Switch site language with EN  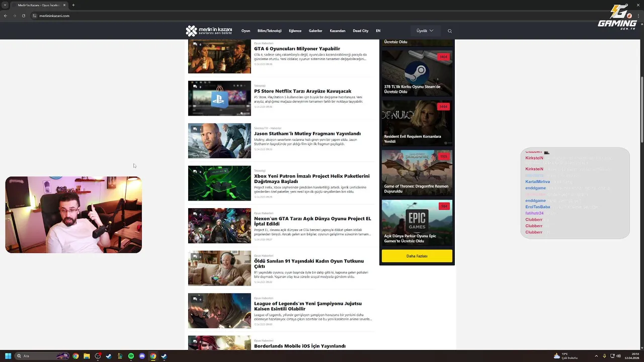click(x=378, y=31)
